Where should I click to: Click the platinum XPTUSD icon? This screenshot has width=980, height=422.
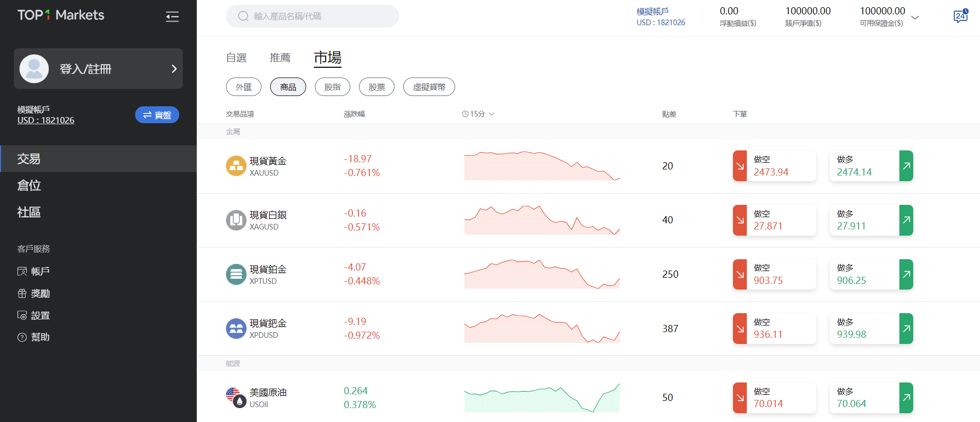236,274
